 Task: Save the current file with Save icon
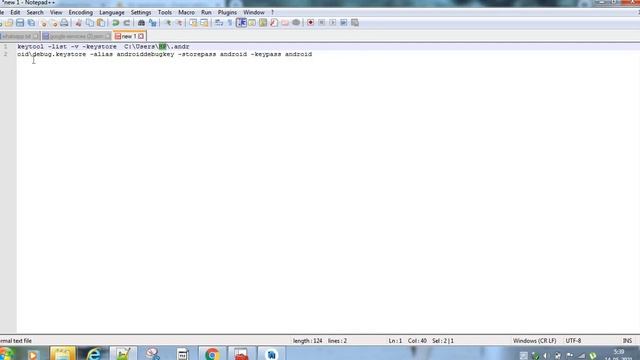click(20, 23)
